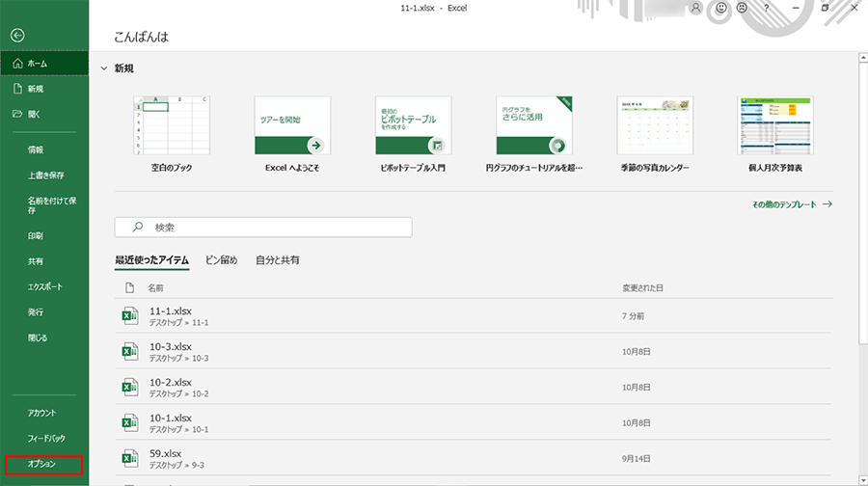
Task: Click the Home house icon in sidebar
Action: [17, 64]
